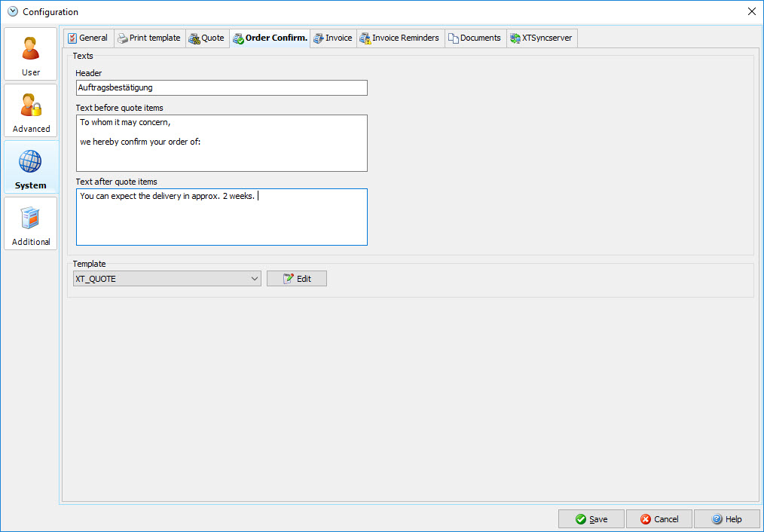764x532 pixels.
Task: Switch to the General tab
Action: [87, 38]
